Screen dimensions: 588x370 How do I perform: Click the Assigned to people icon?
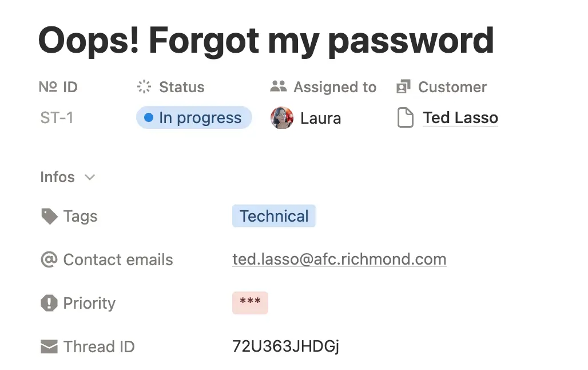[x=278, y=87]
